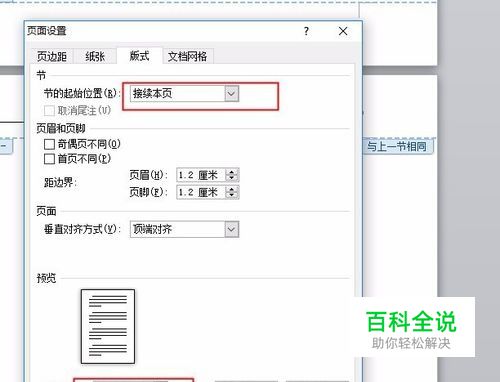Go to the 文档网格 tab
500x382 pixels.
[188, 56]
